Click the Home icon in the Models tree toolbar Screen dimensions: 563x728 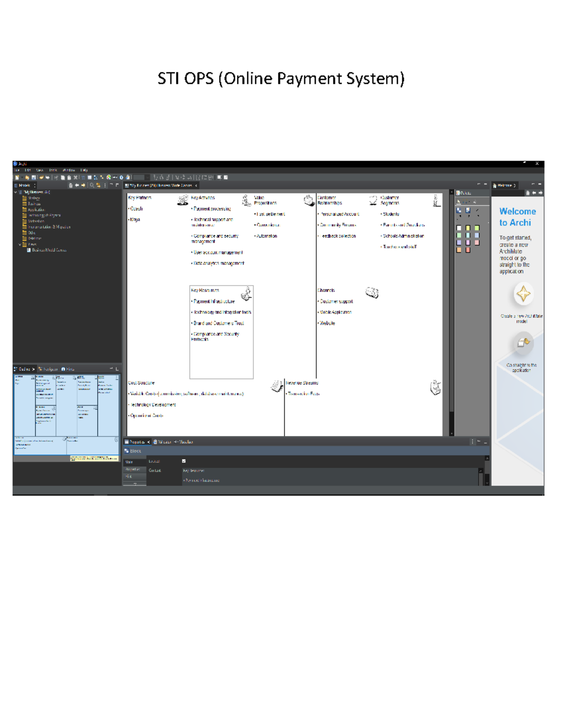tap(71, 185)
